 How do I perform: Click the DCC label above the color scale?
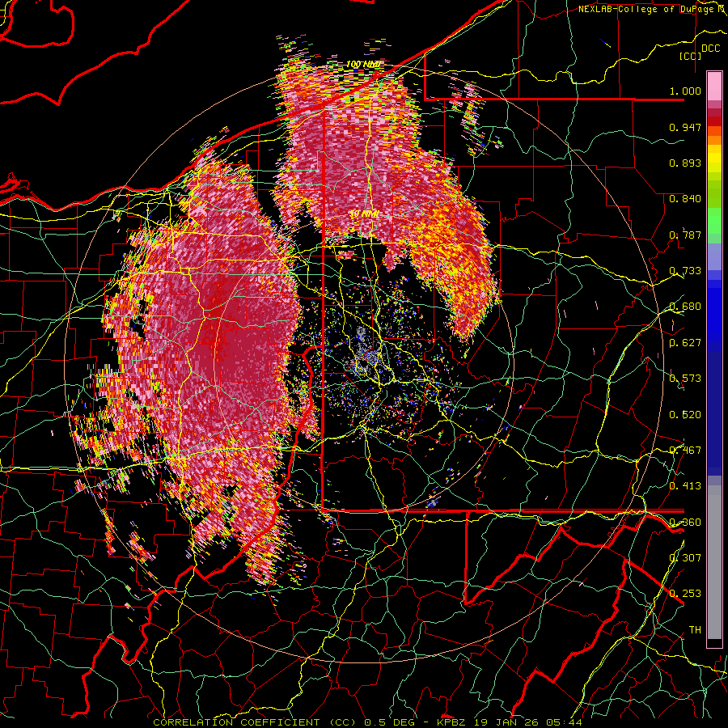click(710, 49)
